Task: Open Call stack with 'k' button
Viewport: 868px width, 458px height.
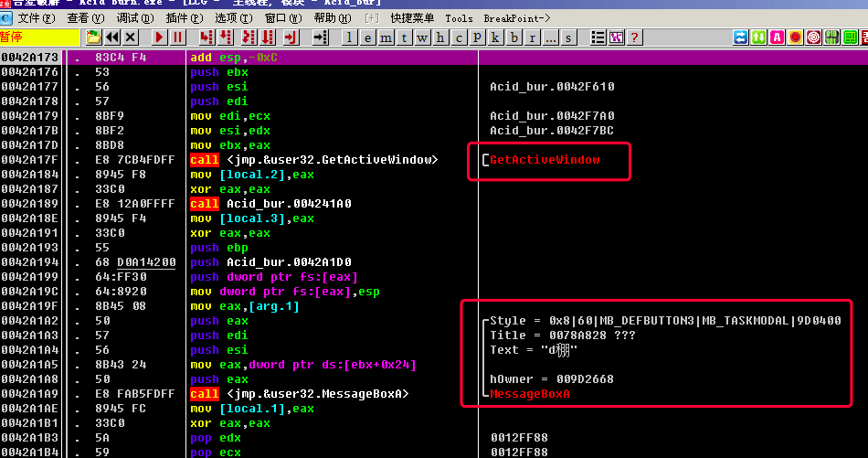Action: [x=495, y=37]
